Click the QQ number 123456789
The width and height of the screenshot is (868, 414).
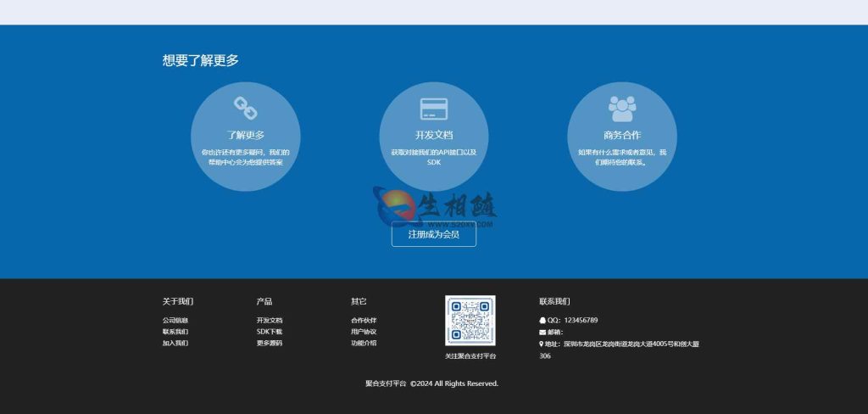tap(581, 321)
